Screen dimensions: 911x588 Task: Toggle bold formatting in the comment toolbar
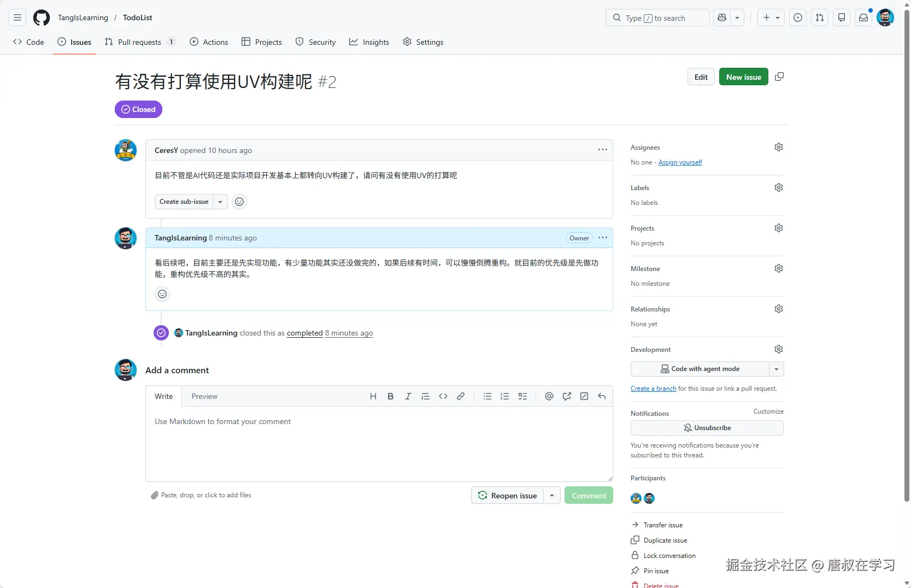[390, 396]
